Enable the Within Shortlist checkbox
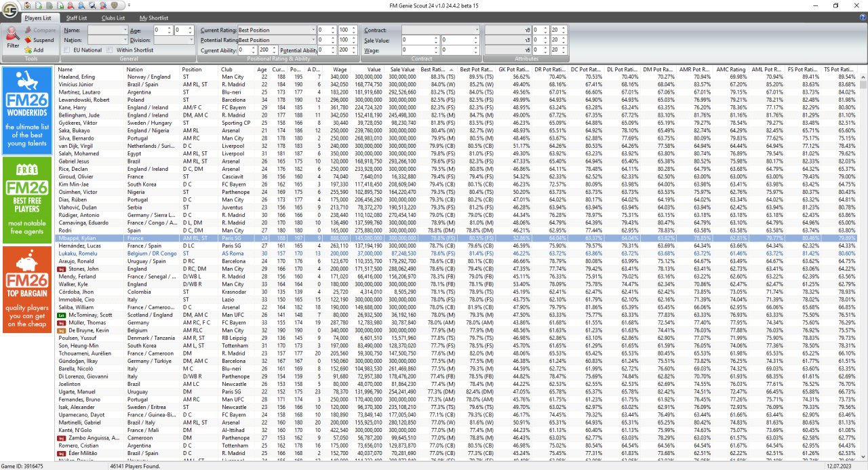This screenshot has width=868, height=470. 109,50
